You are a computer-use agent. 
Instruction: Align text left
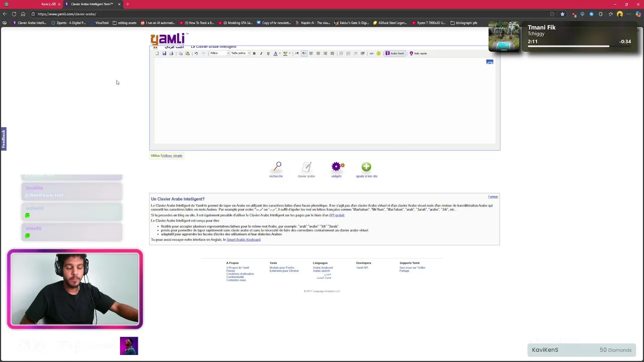point(311,53)
